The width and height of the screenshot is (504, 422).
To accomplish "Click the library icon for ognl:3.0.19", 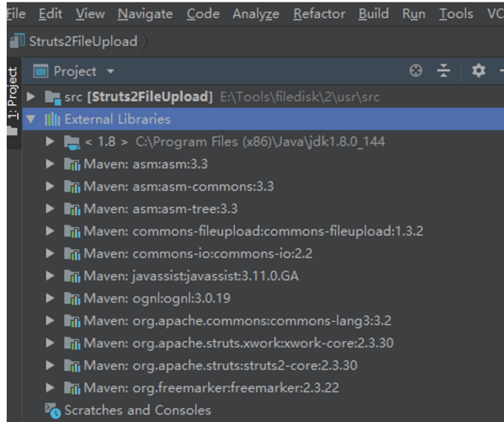I will coord(72,299).
